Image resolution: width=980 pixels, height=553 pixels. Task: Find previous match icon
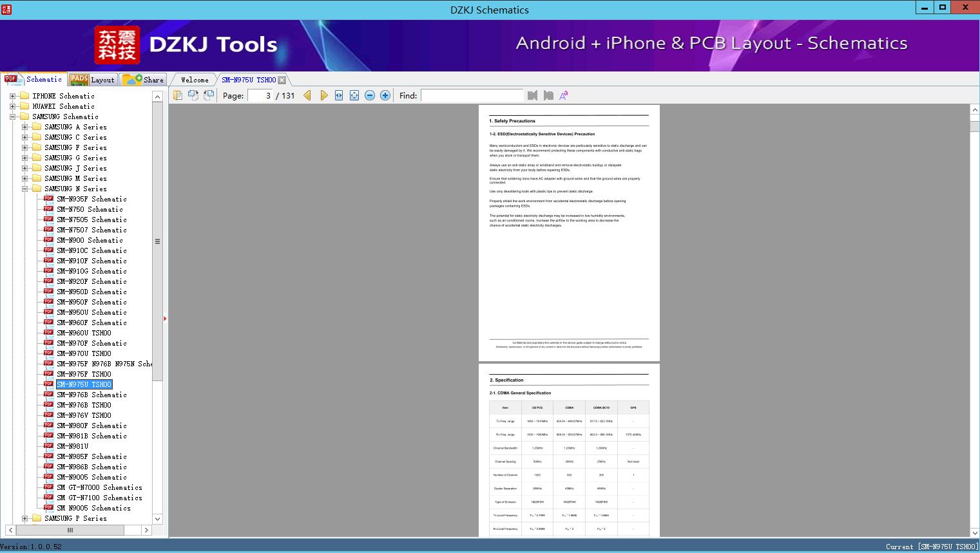(532, 95)
